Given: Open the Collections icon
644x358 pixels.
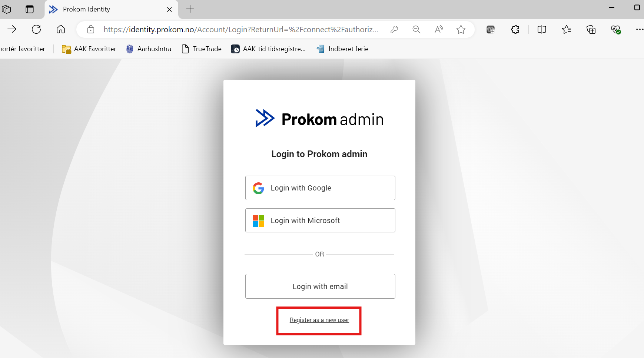Looking at the screenshot, I should [x=591, y=30].
